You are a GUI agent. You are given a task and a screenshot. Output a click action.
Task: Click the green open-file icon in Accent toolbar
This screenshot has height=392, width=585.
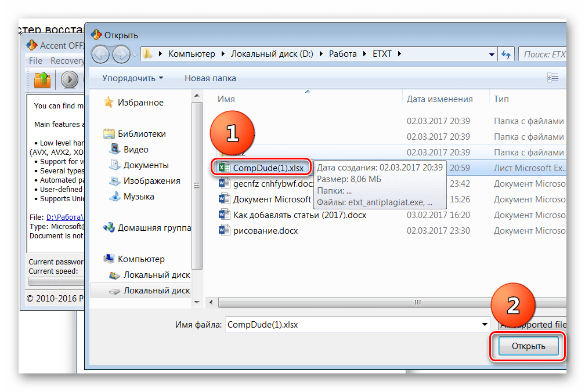point(42,79)
